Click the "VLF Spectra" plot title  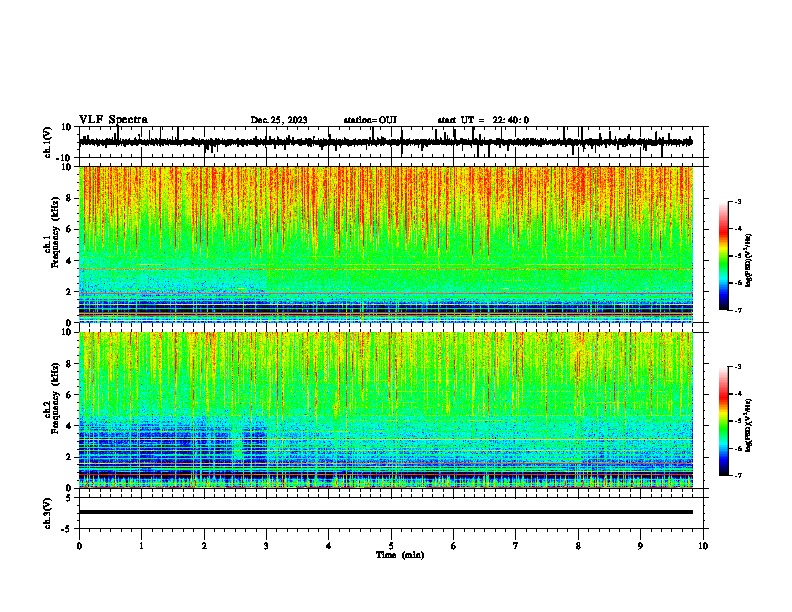[x=113, y=120]
